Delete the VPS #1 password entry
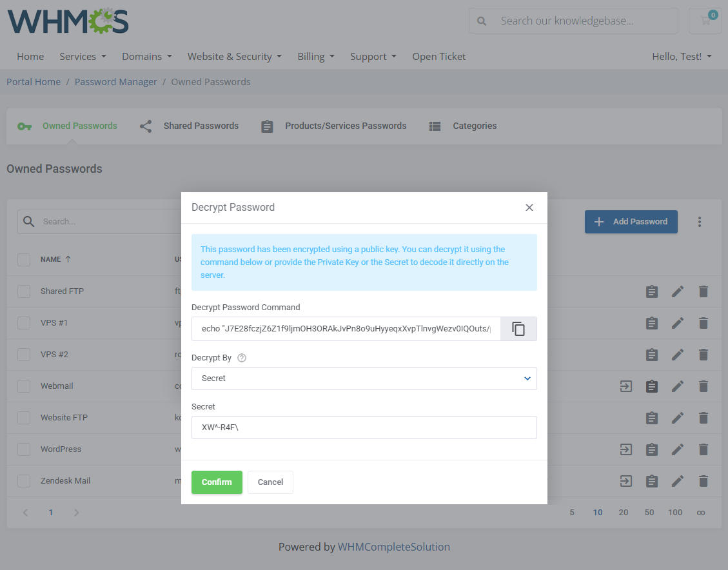The image size is (728, 570). point(703,323)
